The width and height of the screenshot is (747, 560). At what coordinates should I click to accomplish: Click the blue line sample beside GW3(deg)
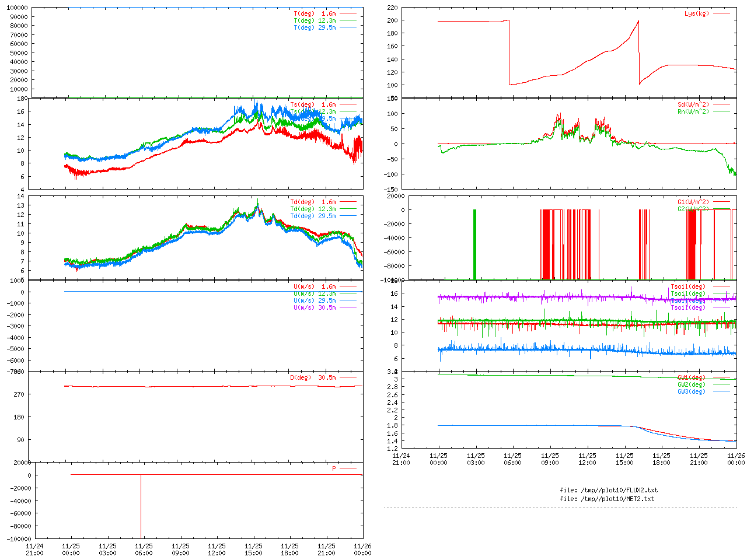coord(721,391)
